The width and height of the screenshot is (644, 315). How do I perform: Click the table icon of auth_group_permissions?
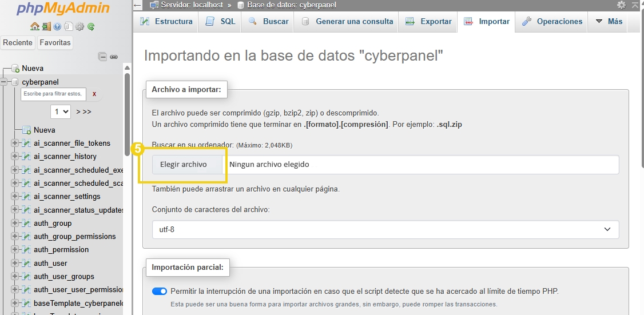coord(27,237)
